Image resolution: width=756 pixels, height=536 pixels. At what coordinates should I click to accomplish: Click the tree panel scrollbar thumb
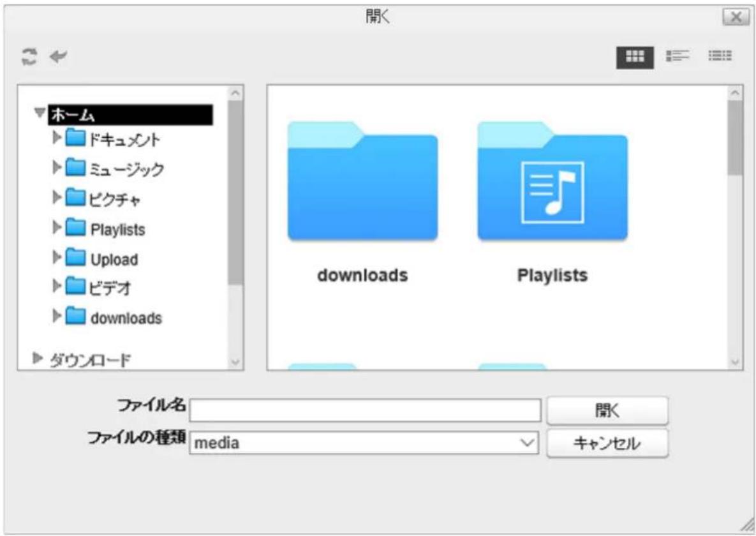tap(236, 193)
